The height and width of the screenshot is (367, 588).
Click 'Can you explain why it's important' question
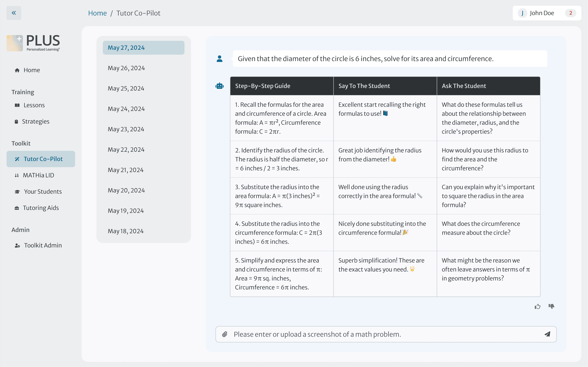(x=488, y=196)
